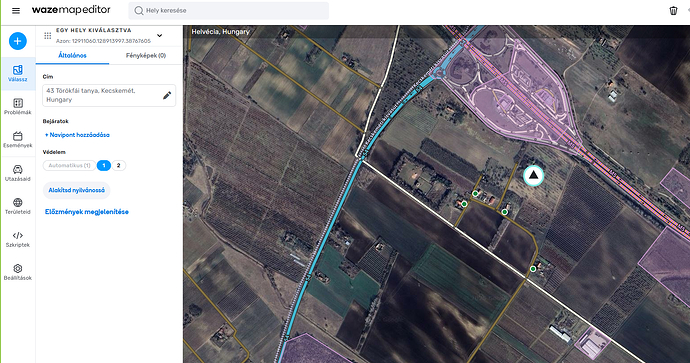Open the Események sidebar item
Viewport: 690px width, 363px height.
(x=18, y=139)
